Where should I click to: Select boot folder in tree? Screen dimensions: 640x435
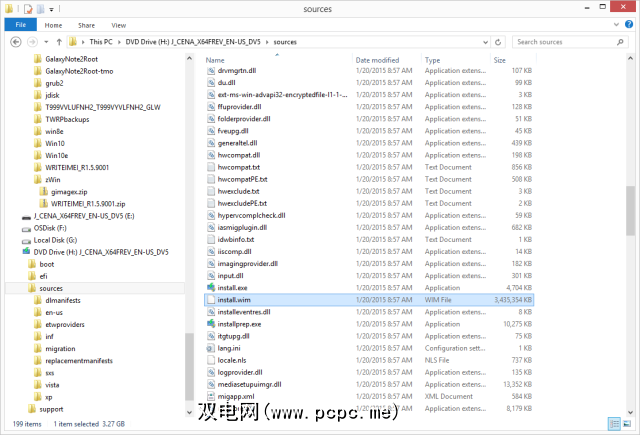tap(47, 264)
